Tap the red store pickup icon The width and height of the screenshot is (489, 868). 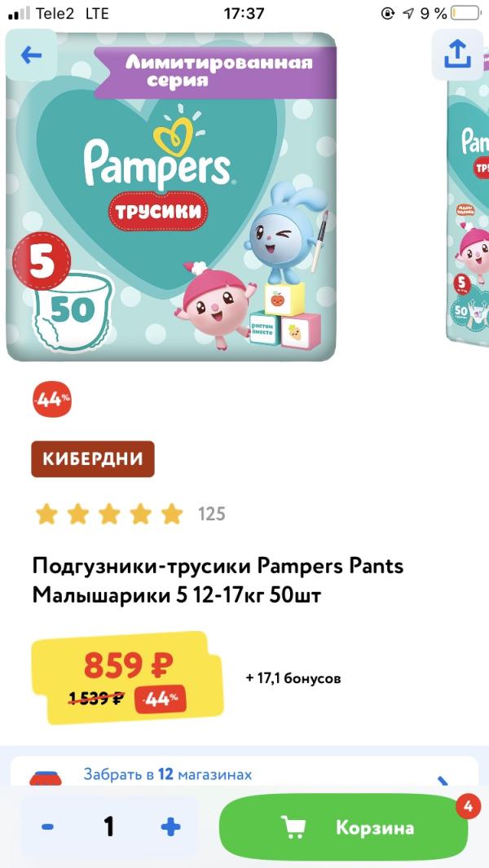pyautogui.click(x=46, y=778)
